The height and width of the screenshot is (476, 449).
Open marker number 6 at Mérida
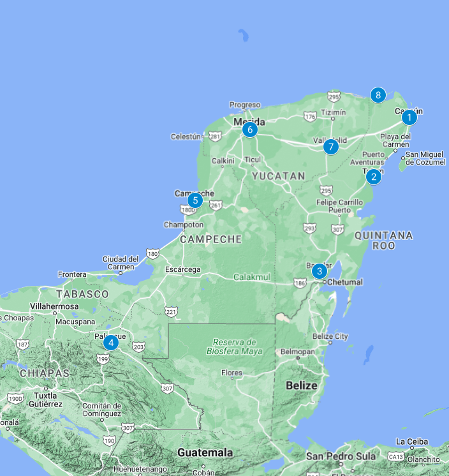coord(249,130)
